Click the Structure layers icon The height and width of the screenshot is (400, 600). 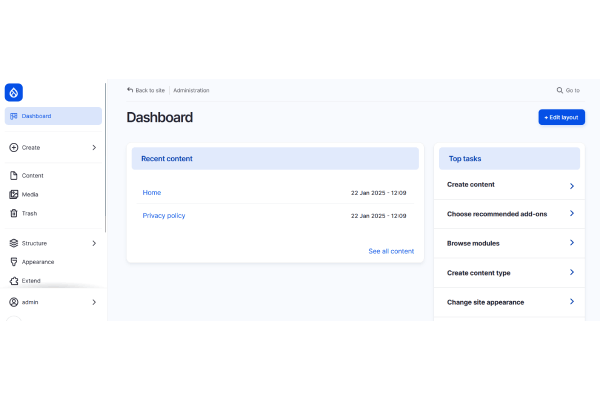coord(13,243)
